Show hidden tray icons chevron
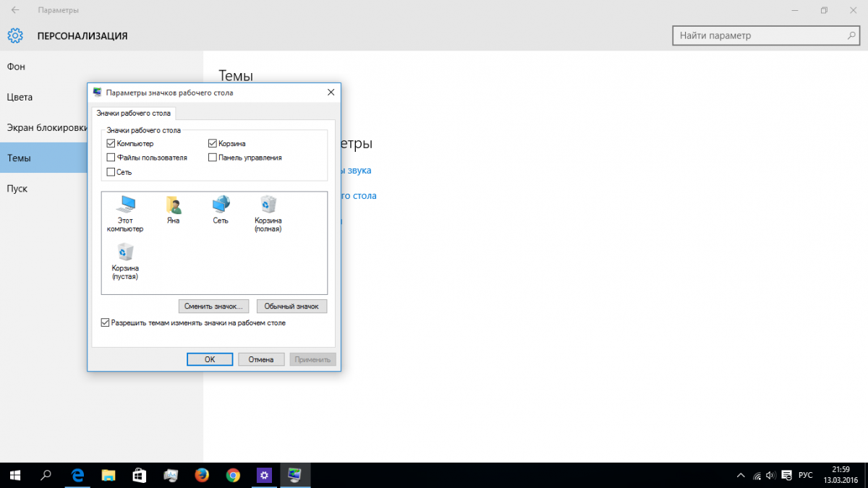The width and height of the screenshot is (868, 488). click(x=741, y=476)
